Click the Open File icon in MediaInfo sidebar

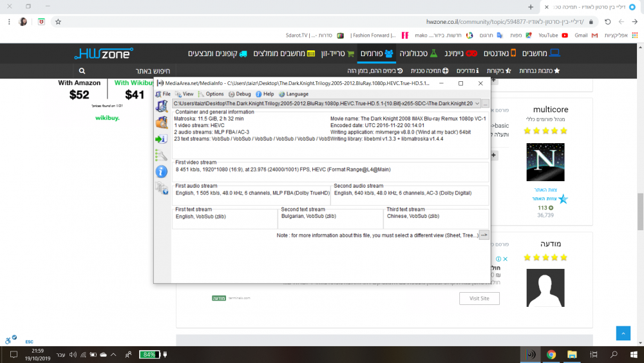[x=162, y=106]
